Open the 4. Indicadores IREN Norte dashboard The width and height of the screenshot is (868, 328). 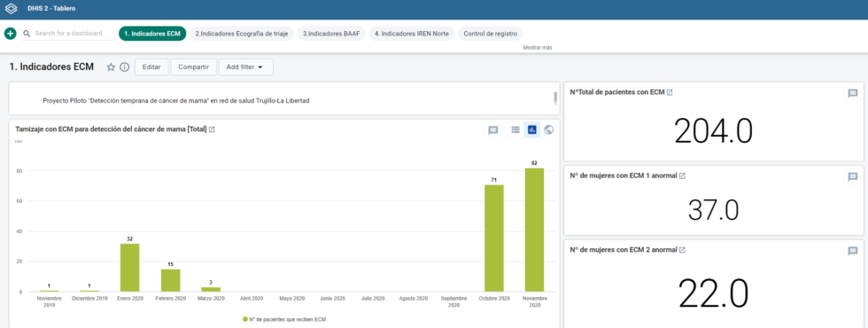tap(412, 34)
